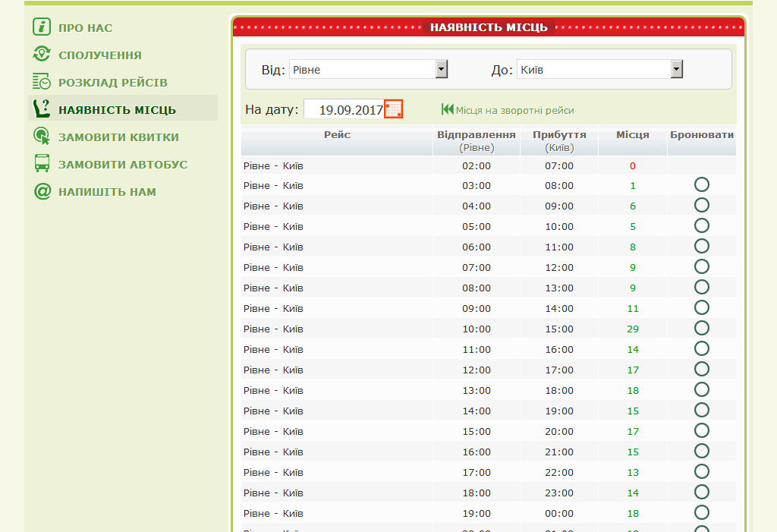Screen dimensions: 777x532
Task: Click the seat icon beside НАЯВНІСТЬ МІСЦЬ
Action: pyautogui.click(x=42, y=109)
